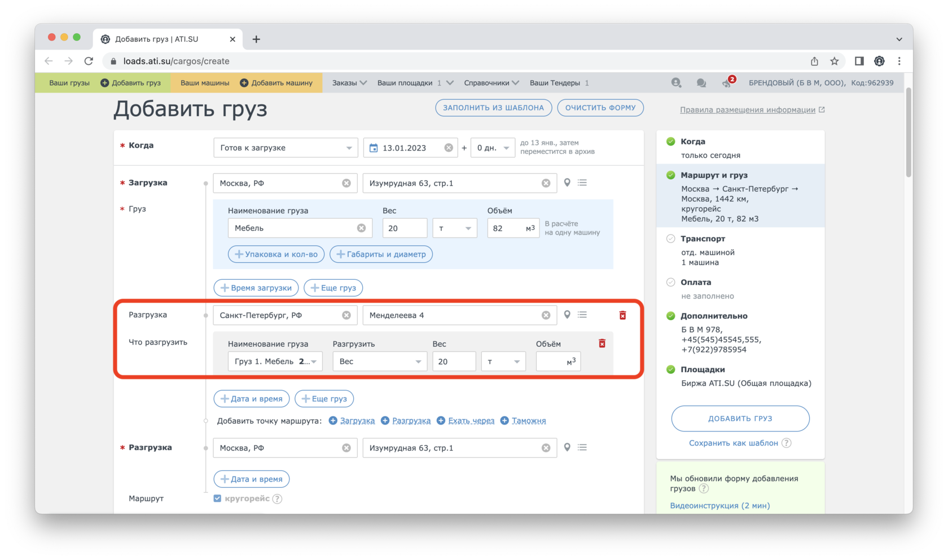Open Добавить машину menu item
Screen dimensions: 948x560
[276, 83]
